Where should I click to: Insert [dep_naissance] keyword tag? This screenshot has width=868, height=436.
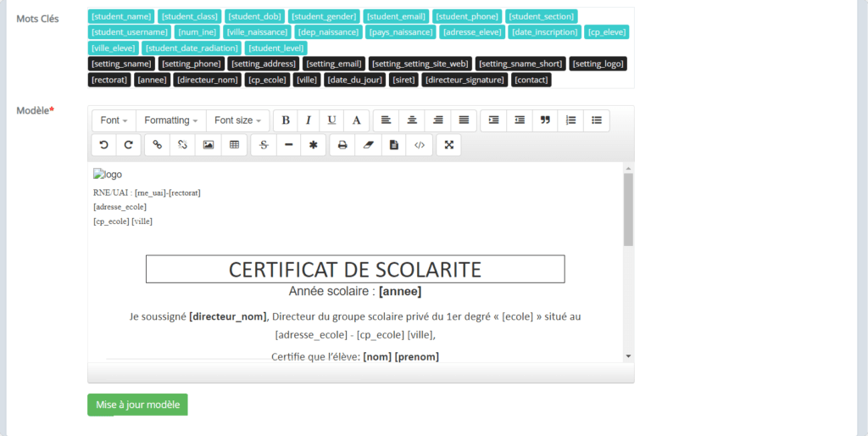coord(328,31)
